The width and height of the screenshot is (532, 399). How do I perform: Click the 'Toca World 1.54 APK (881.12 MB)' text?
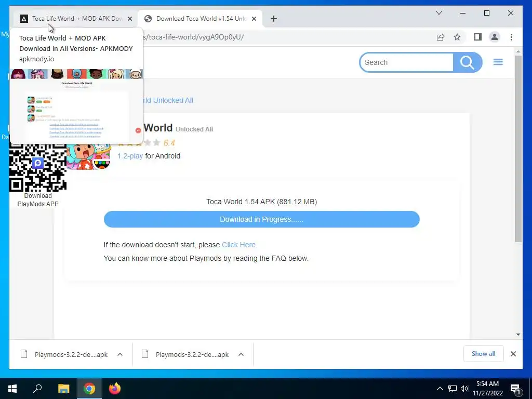point(262,202)
